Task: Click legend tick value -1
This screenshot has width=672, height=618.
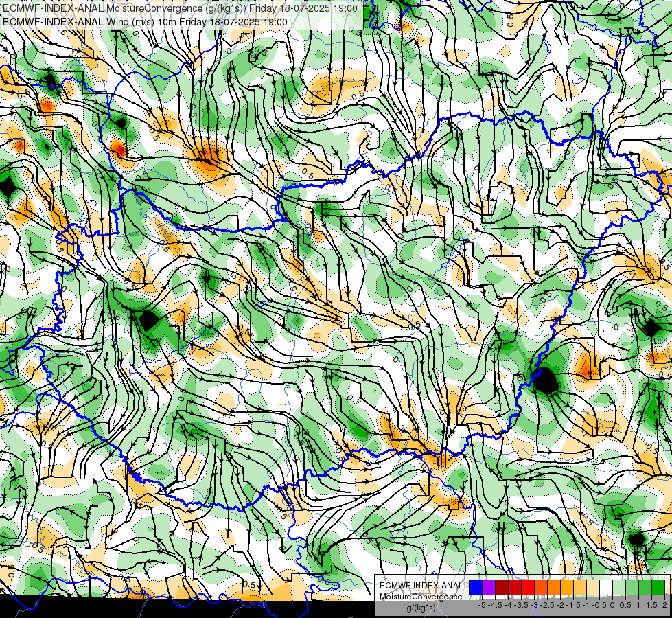Action: (x=586, y=605)
